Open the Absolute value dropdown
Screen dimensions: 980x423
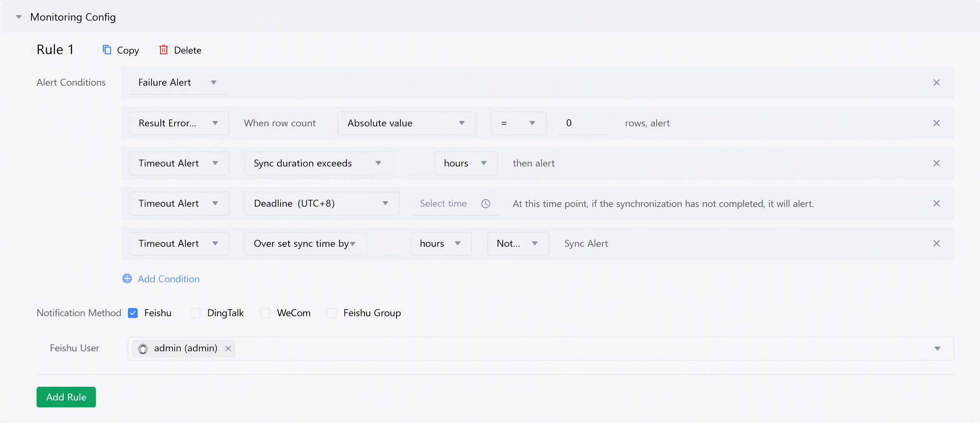407,123
